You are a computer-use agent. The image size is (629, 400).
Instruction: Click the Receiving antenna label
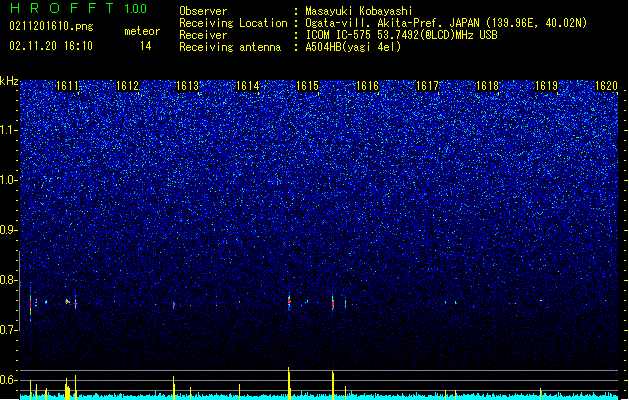230,47
